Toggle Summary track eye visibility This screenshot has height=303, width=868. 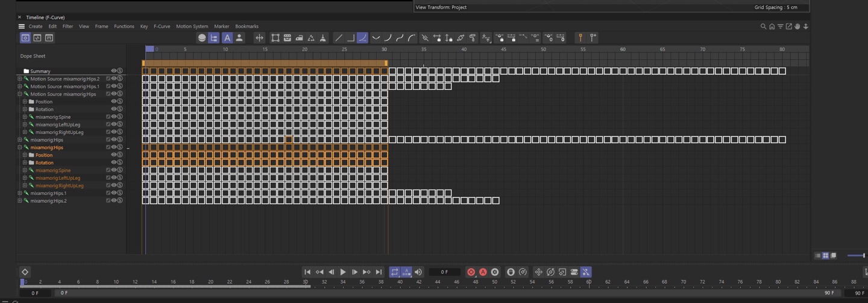(x=113, y=71)
